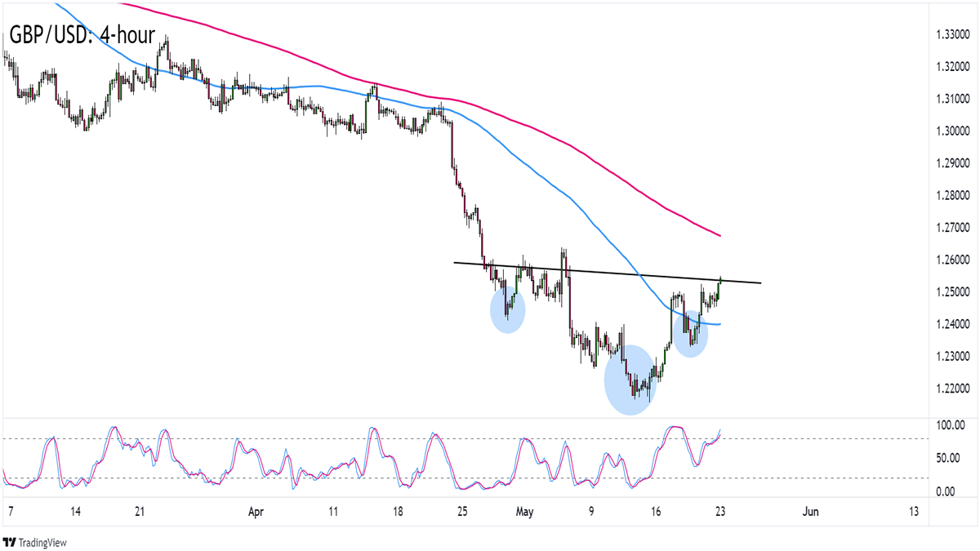The height and width of the screenshot is (551, 980).
Task: Click the 1.29000 price axis label
Action: [x=954, y=164]
